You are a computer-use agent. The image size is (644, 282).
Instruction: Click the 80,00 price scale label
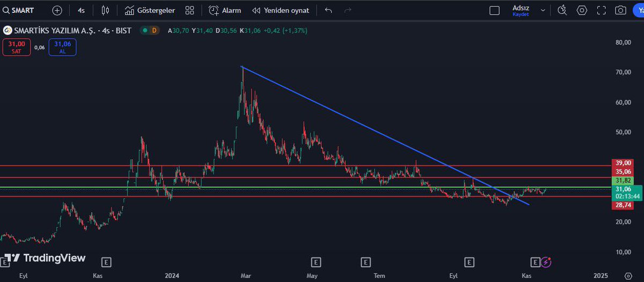click(623, 42)
